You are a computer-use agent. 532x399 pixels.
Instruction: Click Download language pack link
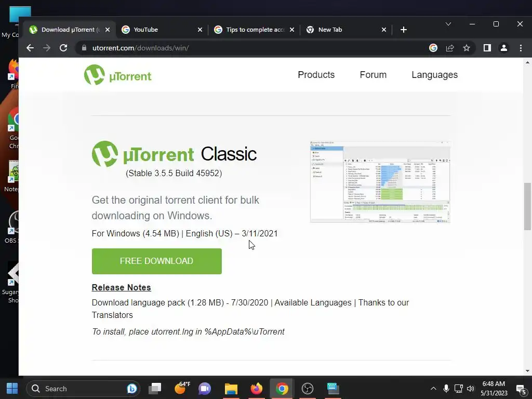point(138,303)
